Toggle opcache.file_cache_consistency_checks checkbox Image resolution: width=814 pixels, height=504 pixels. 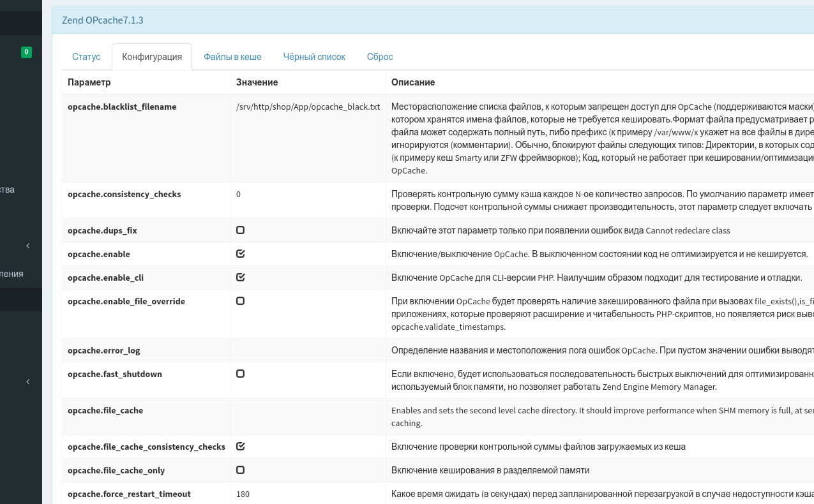click(x=241, y=446)
